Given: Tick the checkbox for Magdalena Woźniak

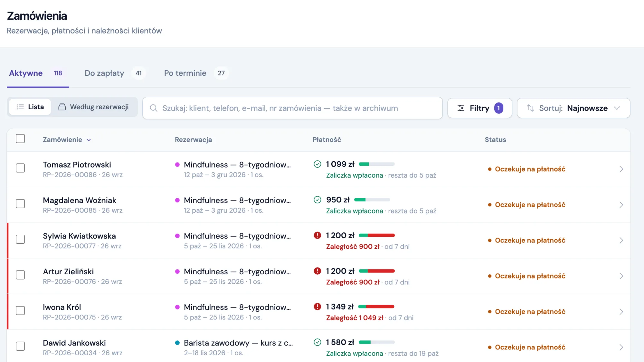Looking at the screenshot, I should (x=20, y=204).
